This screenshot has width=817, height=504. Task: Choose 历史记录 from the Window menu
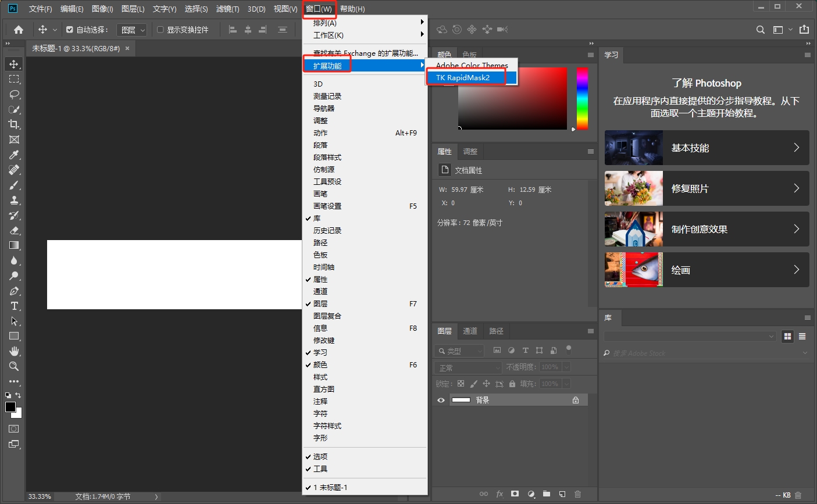point(327,230)
